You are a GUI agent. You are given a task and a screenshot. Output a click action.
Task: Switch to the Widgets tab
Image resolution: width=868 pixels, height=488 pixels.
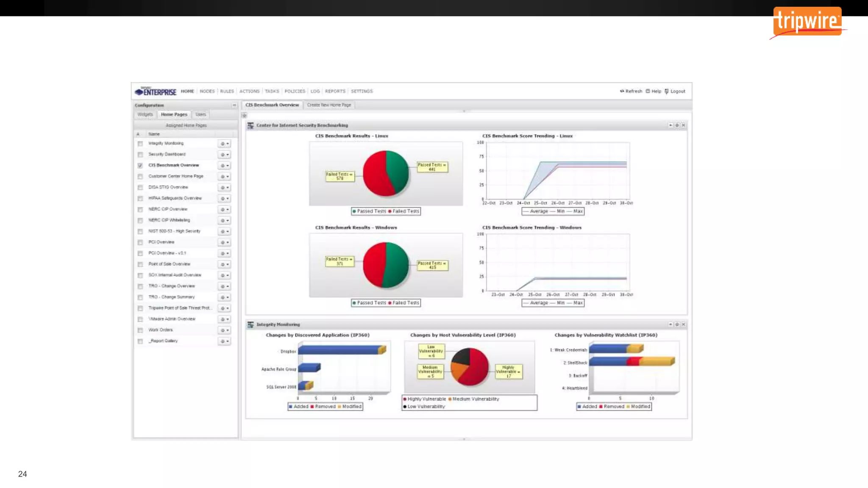(x=145, y=114)
